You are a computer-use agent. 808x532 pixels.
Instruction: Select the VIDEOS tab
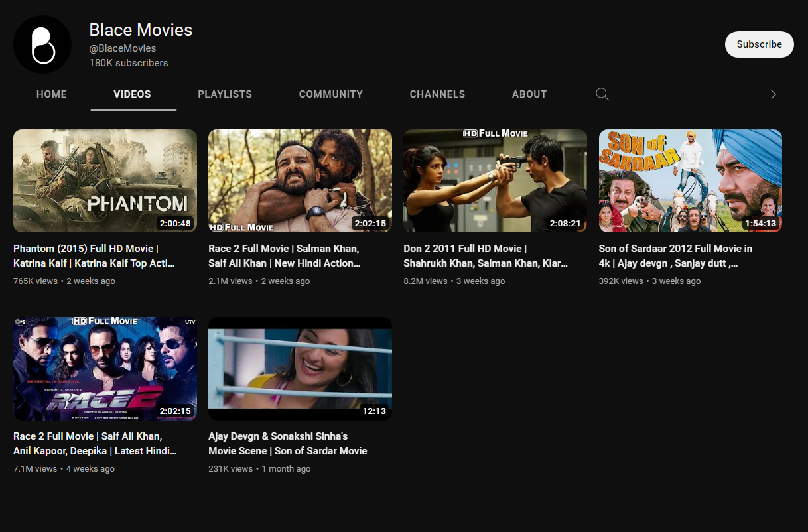[132, 94]
